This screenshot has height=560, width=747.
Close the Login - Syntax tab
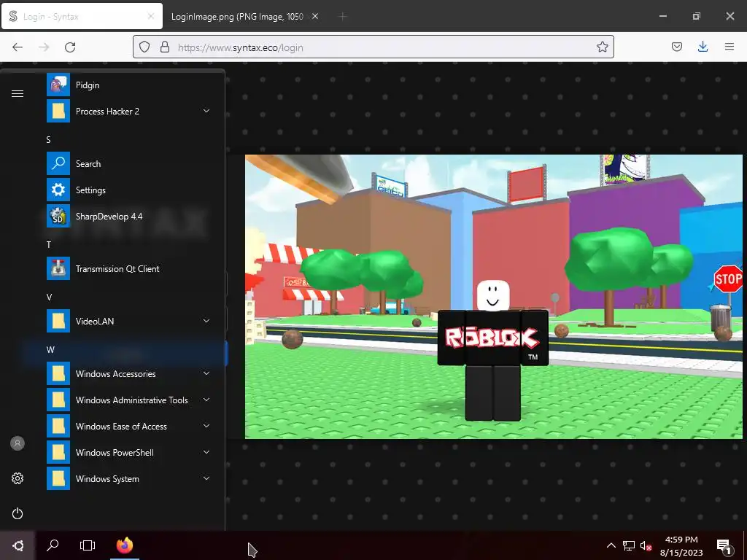point(151,16)
